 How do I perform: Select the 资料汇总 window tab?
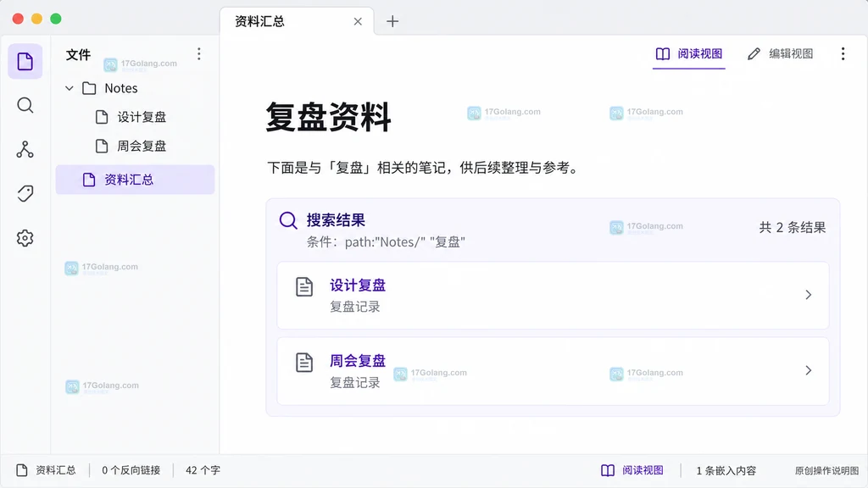(297, 21)
